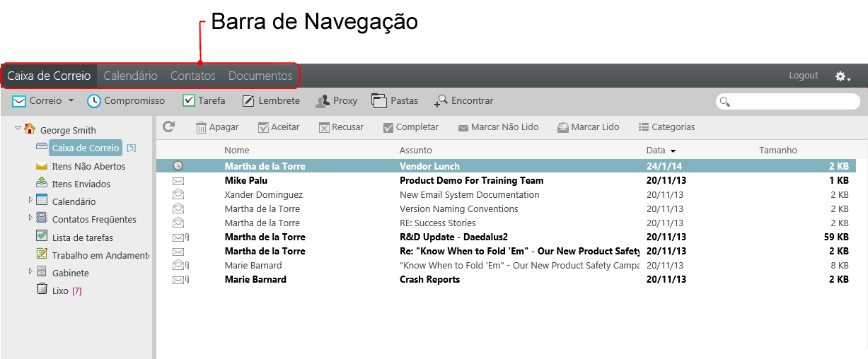
Task: Click sender Xander Dominguez
Action: pyautogui.click(x=263, y=194)
